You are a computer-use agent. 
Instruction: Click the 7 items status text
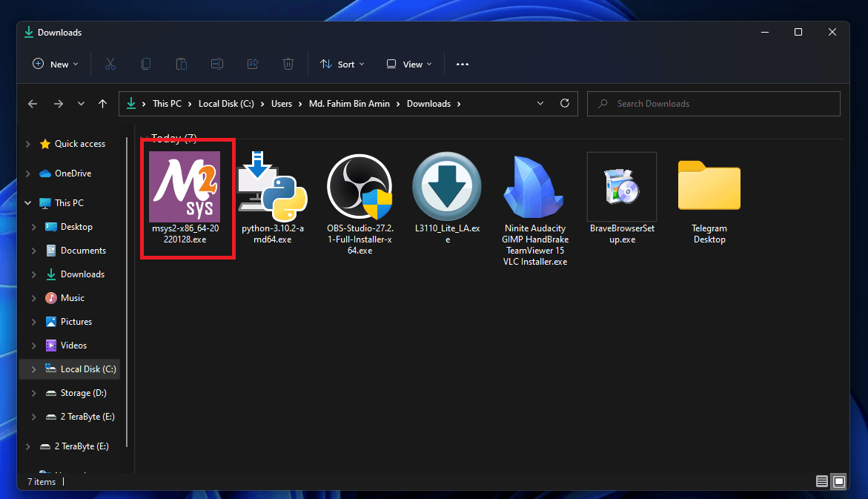coord(42,482)
